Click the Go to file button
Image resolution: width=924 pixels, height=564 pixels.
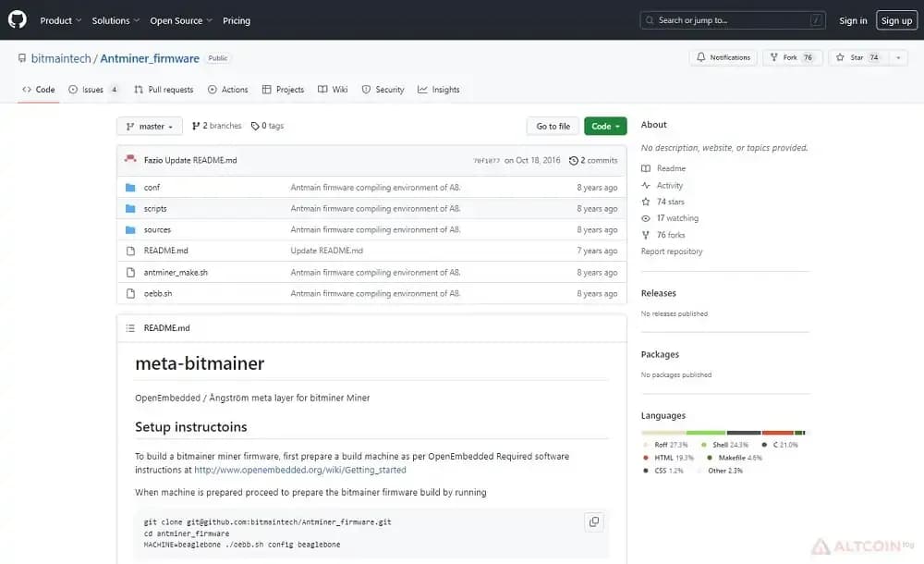[x=553, y=127]
